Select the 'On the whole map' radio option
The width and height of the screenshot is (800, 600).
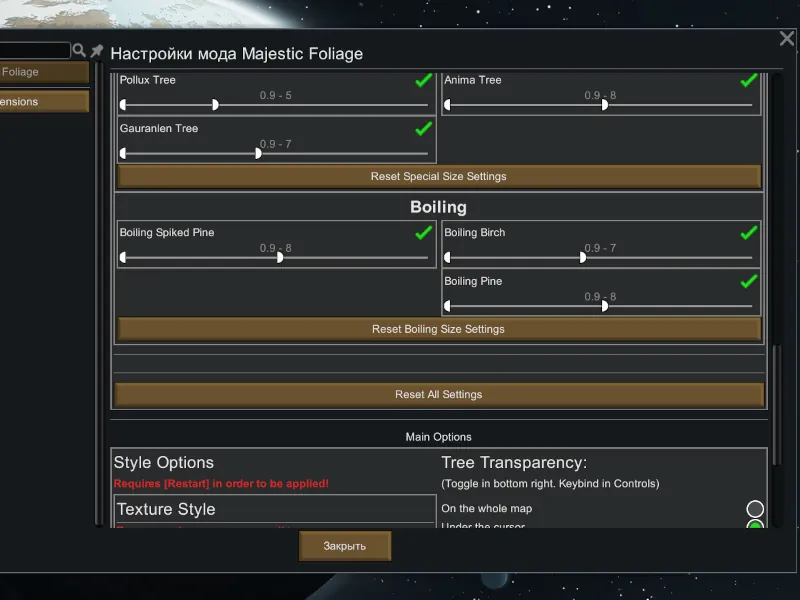[x=755, y=510]
